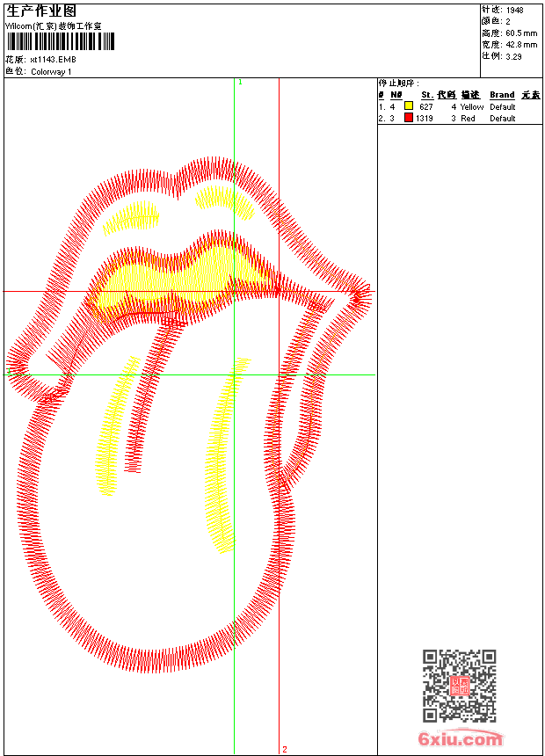Click the Brand column header
The image size is (545, 756).
pyautogui.click(x=502, y=95)
